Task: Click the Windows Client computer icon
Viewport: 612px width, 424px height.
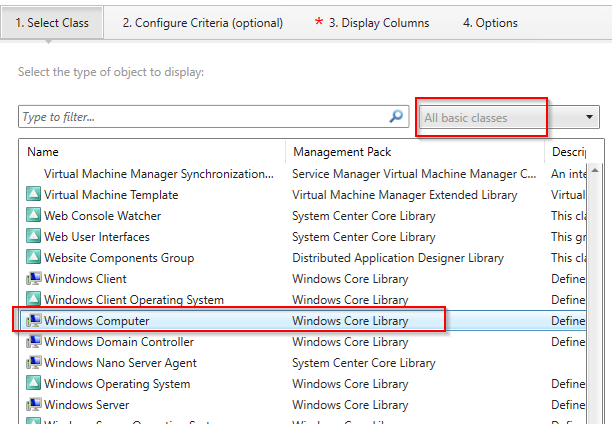Action: (x=34, y=278)
